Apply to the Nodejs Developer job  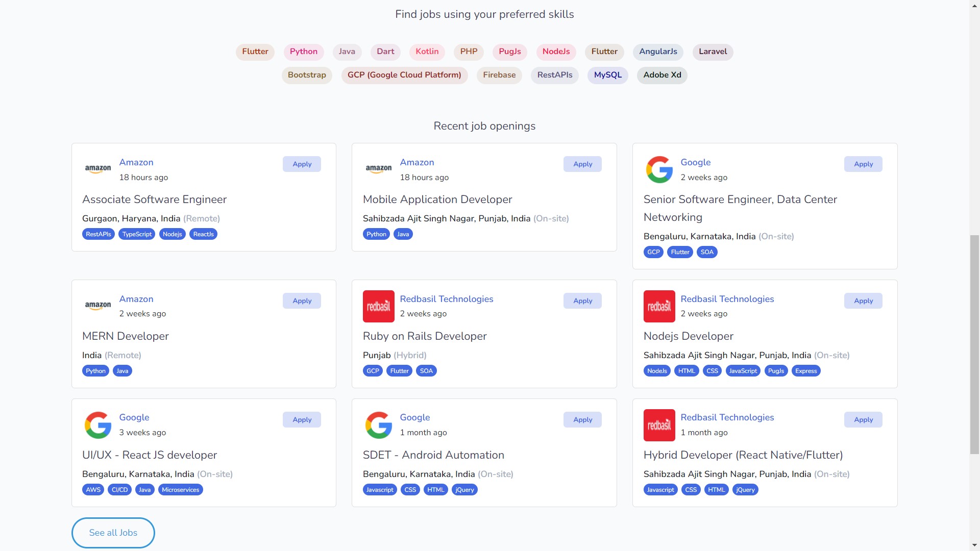click(x=863, y=301)
